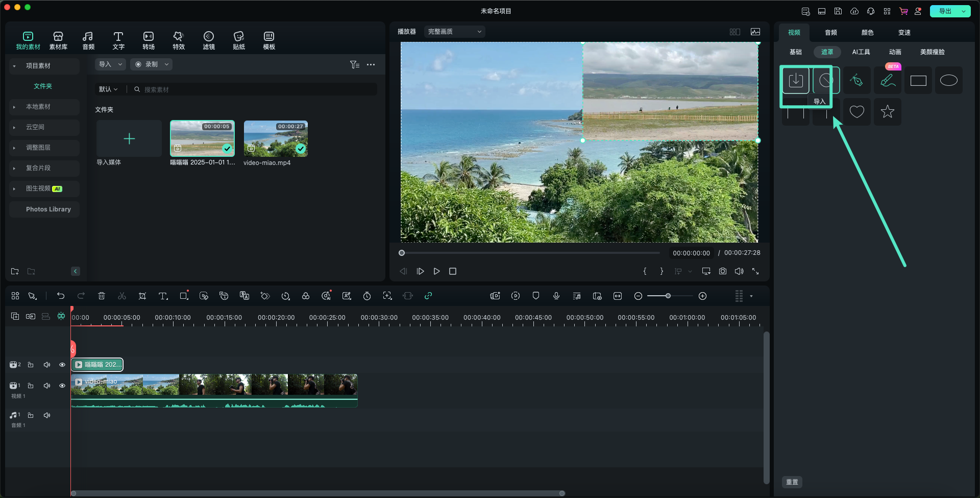
Task: Lock audio track 1
Action: pos(31,415)
